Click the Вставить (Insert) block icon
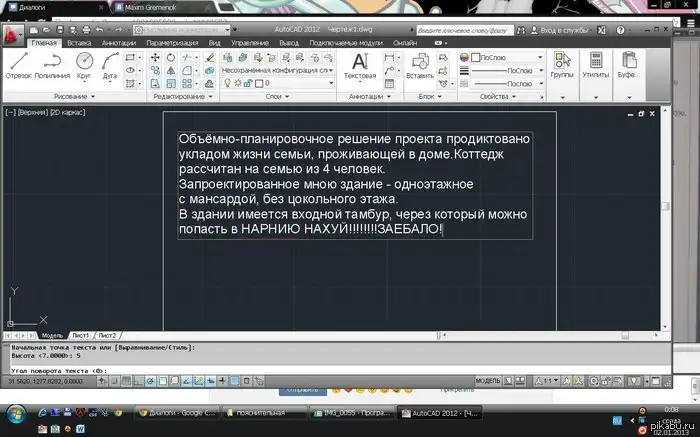Viewport: 700px width, 437px height. [x=420, y=65]
